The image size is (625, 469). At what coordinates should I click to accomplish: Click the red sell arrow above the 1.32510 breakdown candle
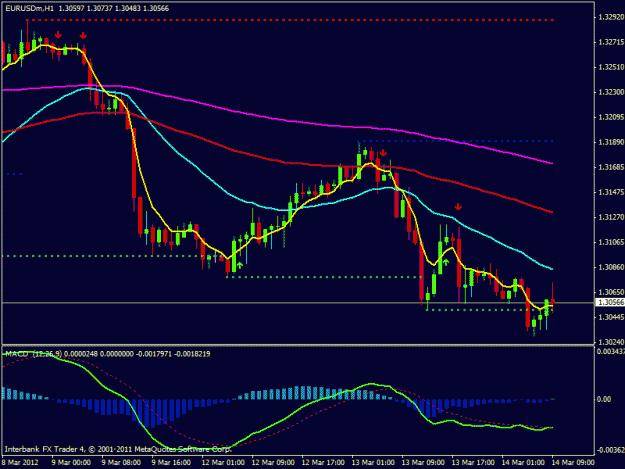coord(83,36)
